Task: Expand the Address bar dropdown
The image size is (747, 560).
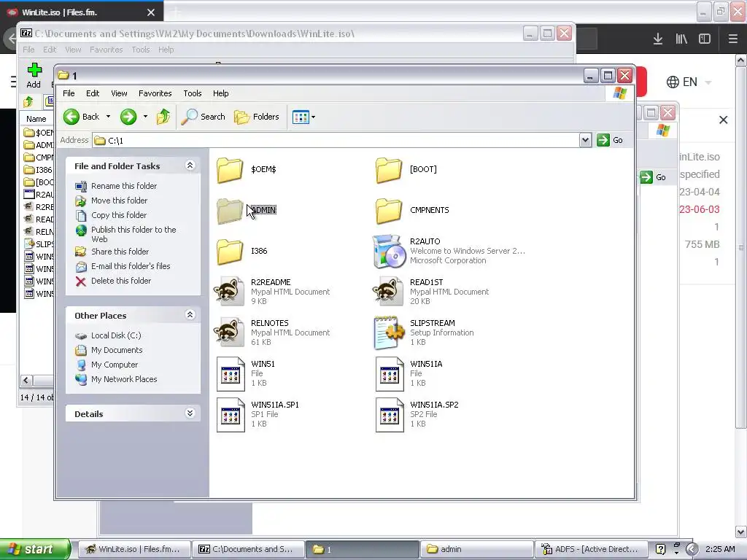Action: click(x=586, y=140)
